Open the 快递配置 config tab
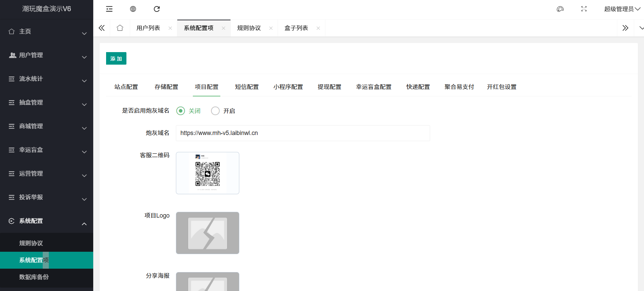This screenshot has width=644, height=291. (x=418, y=87)
